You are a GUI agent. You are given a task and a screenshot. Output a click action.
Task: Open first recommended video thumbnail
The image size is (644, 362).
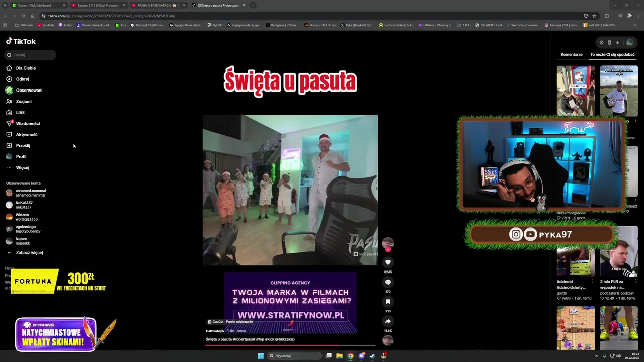[576, 90]
